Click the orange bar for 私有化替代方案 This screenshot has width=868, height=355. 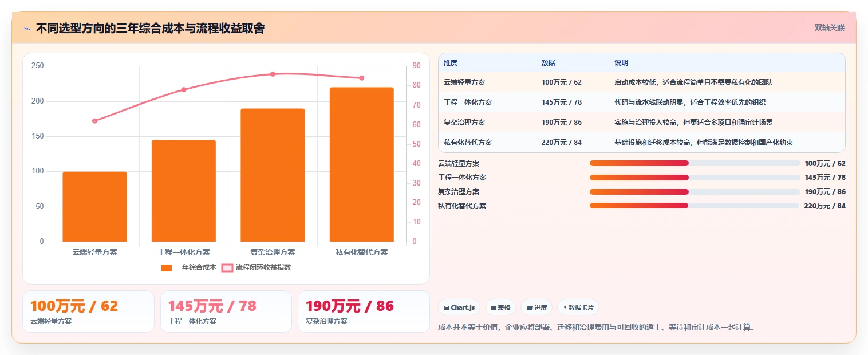[362, 164]
